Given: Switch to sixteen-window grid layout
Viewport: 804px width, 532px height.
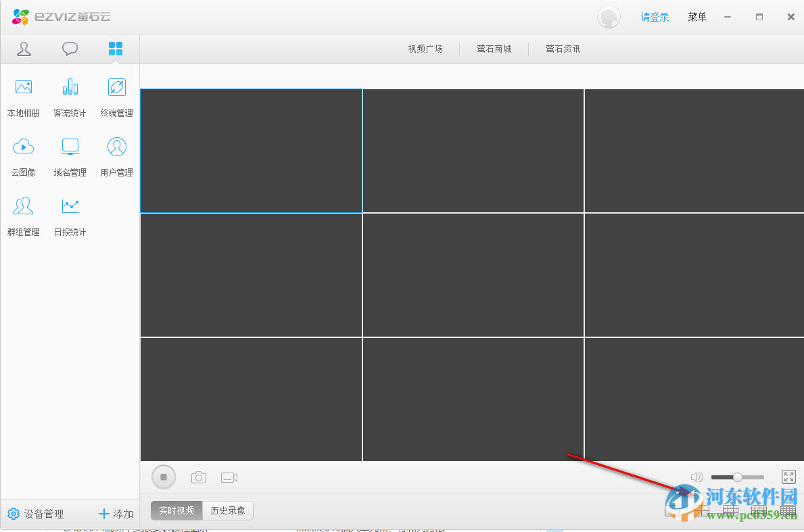Looking at the screenshot, I should (759, 510).
